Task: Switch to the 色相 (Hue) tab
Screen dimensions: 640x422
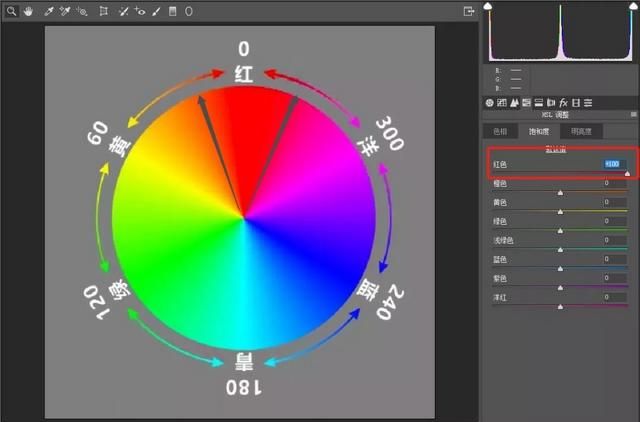Action: click(500, 131)
